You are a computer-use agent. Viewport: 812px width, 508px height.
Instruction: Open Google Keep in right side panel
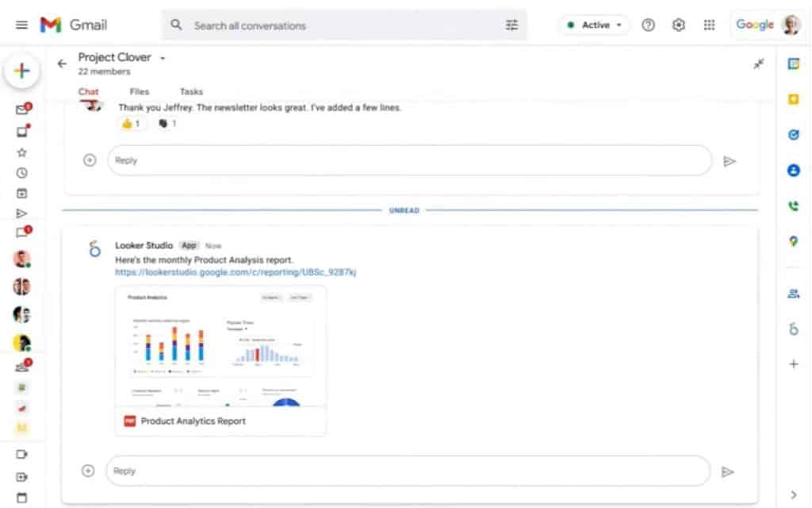(793, 99)
